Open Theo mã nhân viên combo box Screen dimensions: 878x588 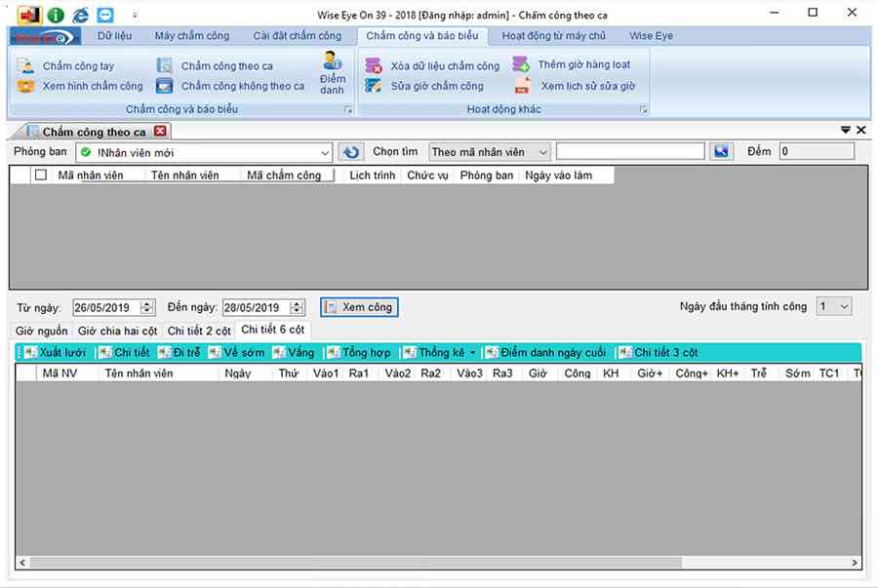[541, 152]
